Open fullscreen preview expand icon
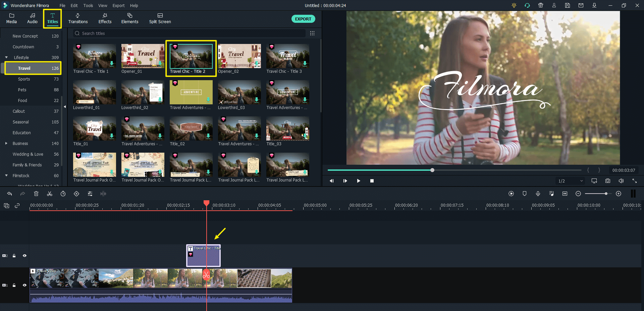The width and height of the screenshot is (644, 311). [635, 181]
